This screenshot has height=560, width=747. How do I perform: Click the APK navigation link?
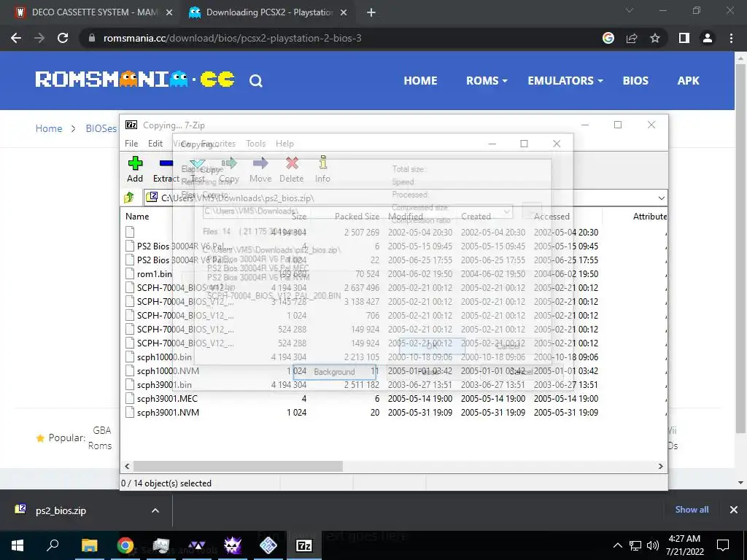pyautogui.click(x=689, y=81)
